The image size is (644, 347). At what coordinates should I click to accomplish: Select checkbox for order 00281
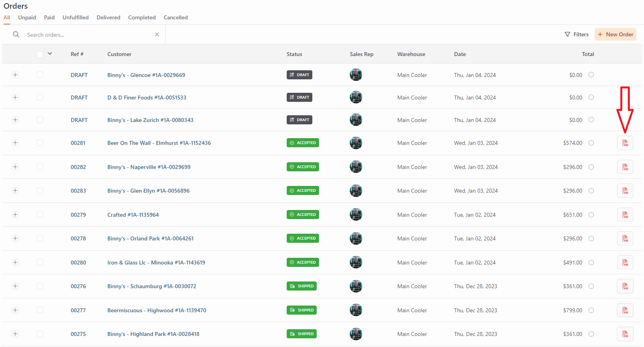[40, 143]
